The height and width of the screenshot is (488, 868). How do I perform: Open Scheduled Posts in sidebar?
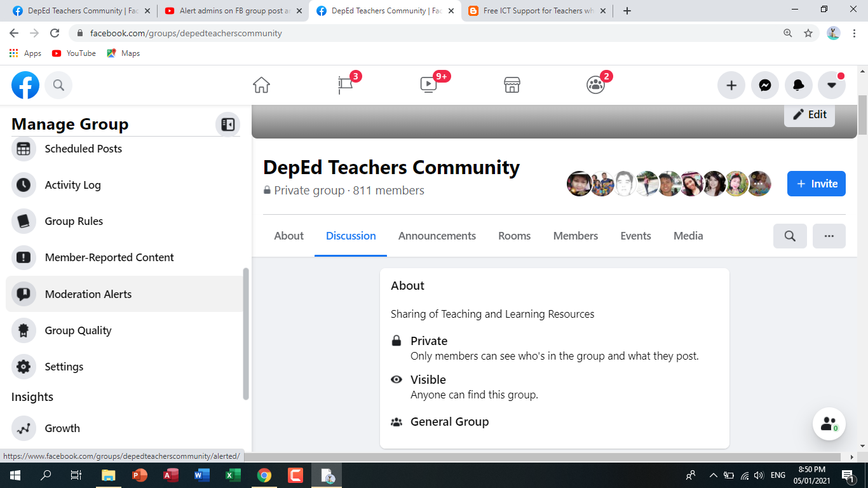click(125, 149)
